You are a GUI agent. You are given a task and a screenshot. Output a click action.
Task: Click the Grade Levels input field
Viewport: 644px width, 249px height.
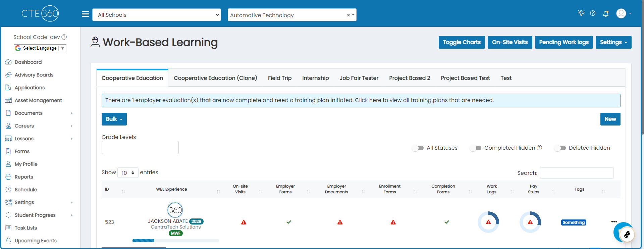(x=140, y=148)
